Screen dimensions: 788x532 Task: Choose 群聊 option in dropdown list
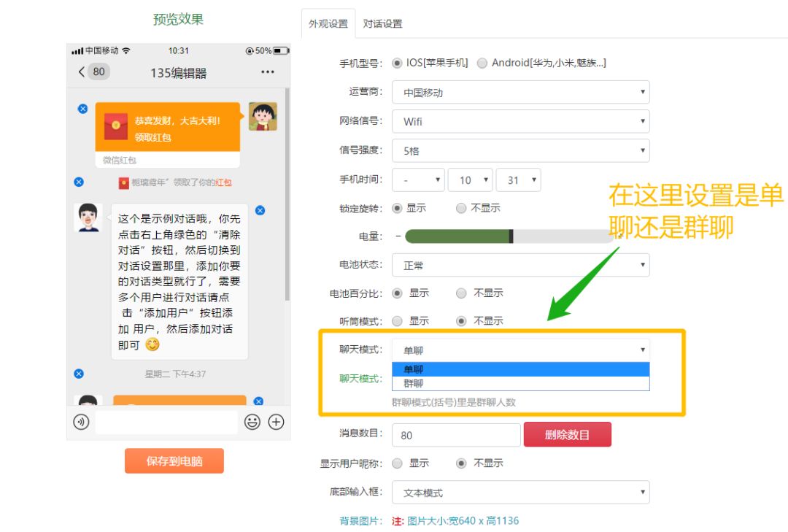[x=521, y=383]
